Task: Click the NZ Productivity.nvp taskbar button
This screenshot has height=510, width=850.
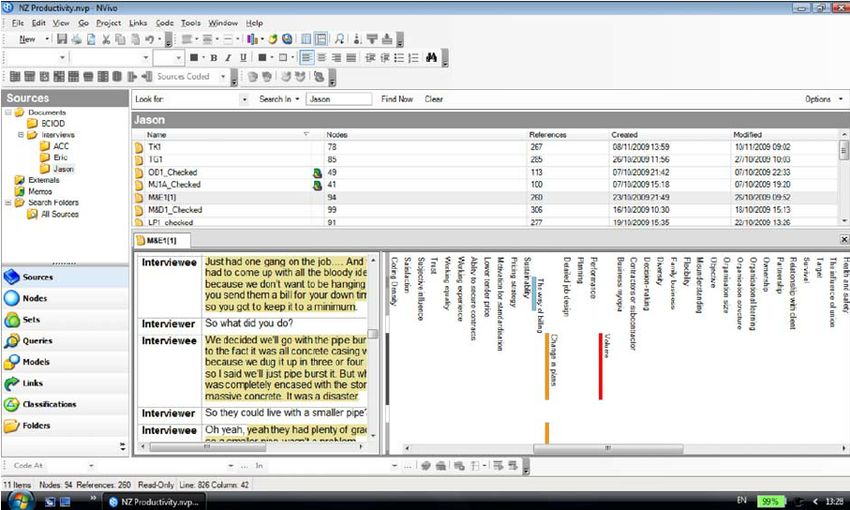Action: click(154, 502)
